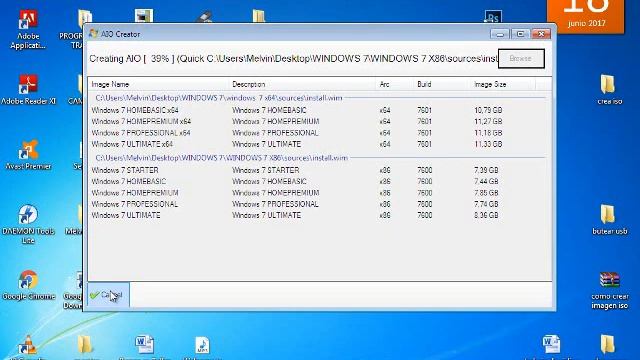Maximize the AIO Creator window

coord(520,34)
